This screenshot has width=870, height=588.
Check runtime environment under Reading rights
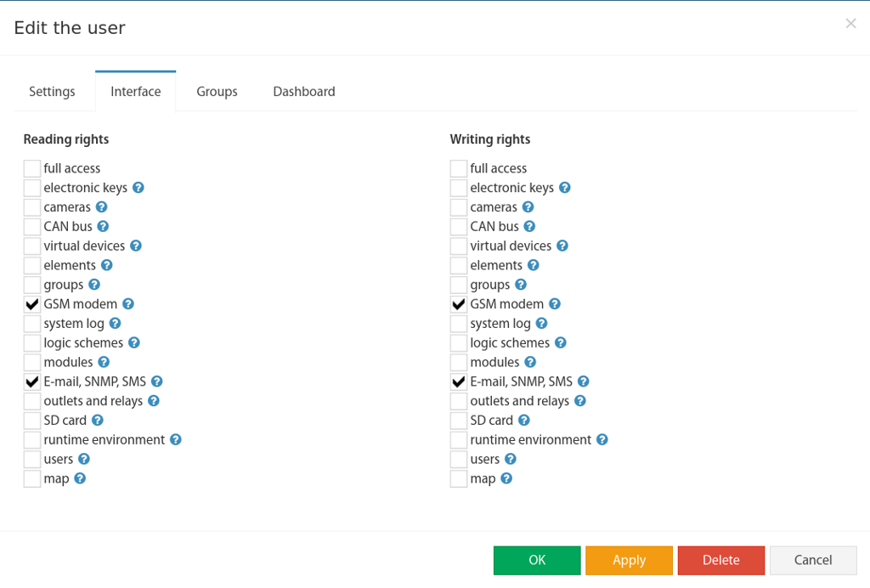[x=32, y=440]
